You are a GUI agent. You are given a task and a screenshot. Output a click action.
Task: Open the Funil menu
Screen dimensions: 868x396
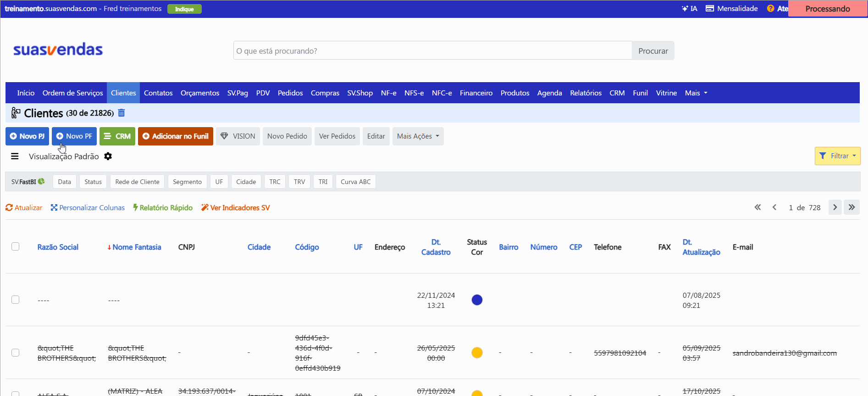640,93
